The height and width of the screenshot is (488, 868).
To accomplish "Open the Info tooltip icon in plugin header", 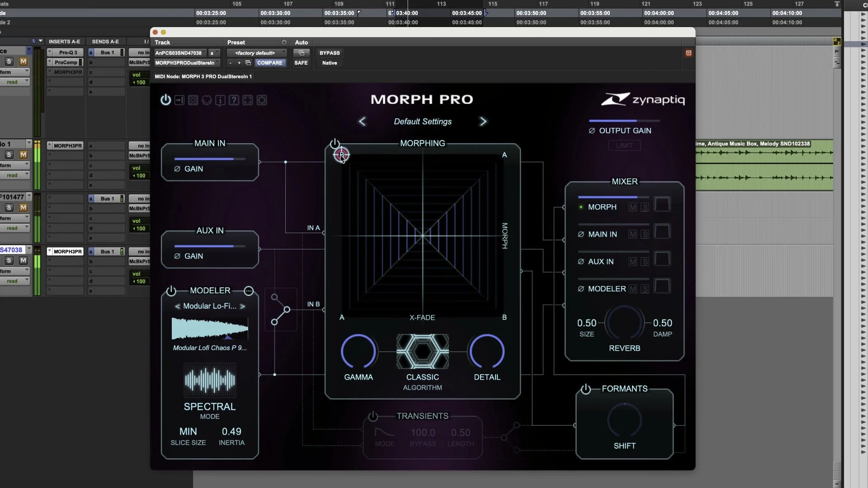I will 220,100.
